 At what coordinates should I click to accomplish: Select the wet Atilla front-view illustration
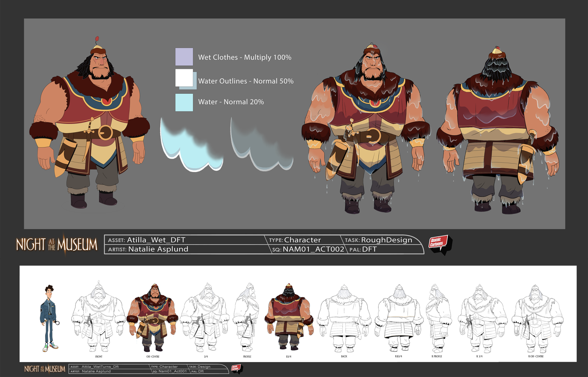coord(366,128)
